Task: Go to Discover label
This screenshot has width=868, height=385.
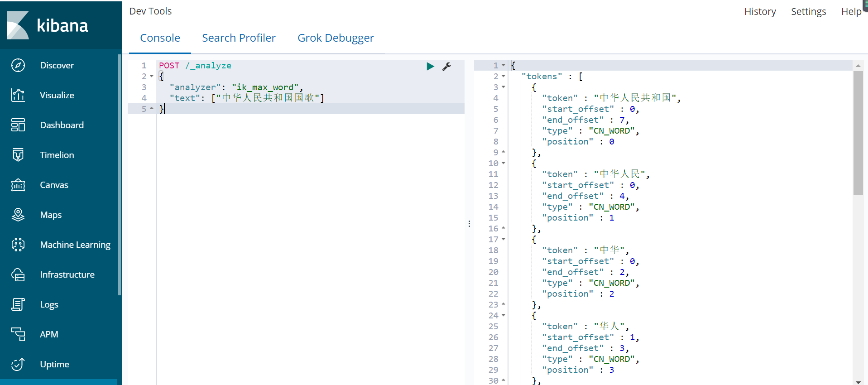Action: [57, 65]
